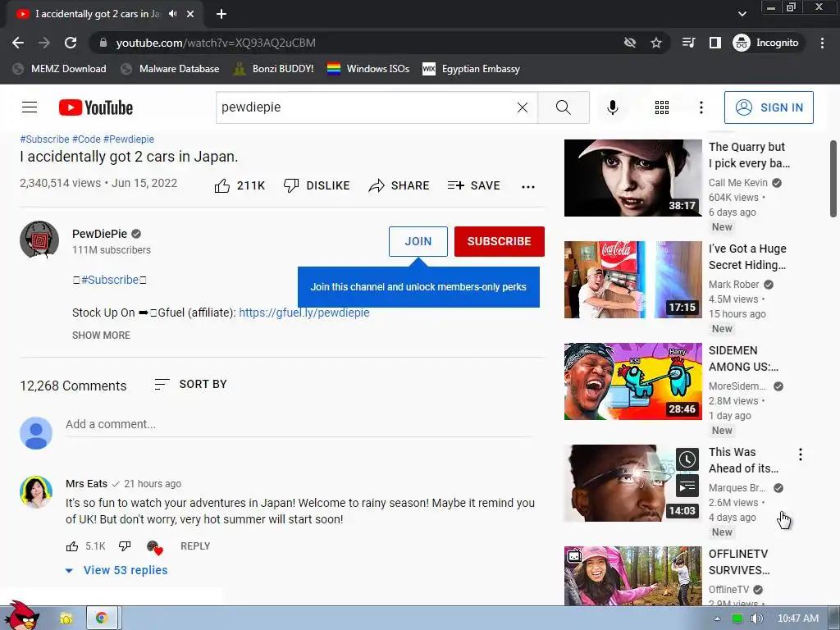
Task: Open the Egyptian Embassy bookmark
Action: (472, 69)
